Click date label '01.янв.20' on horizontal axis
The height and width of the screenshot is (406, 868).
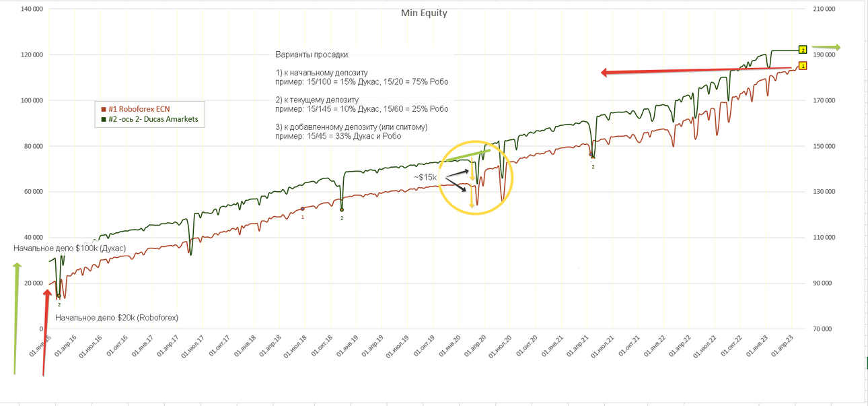(x=450, y=345)
